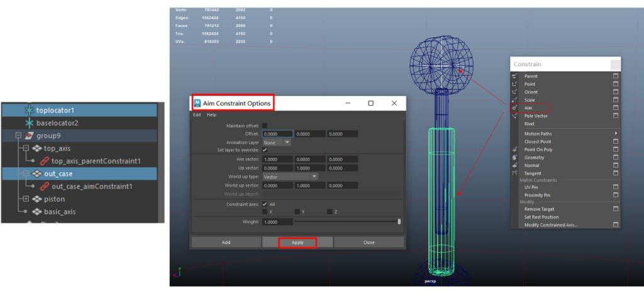Click the group9 group node icon
The width and height of the screenshot is (644, 296).
[29, 136]
